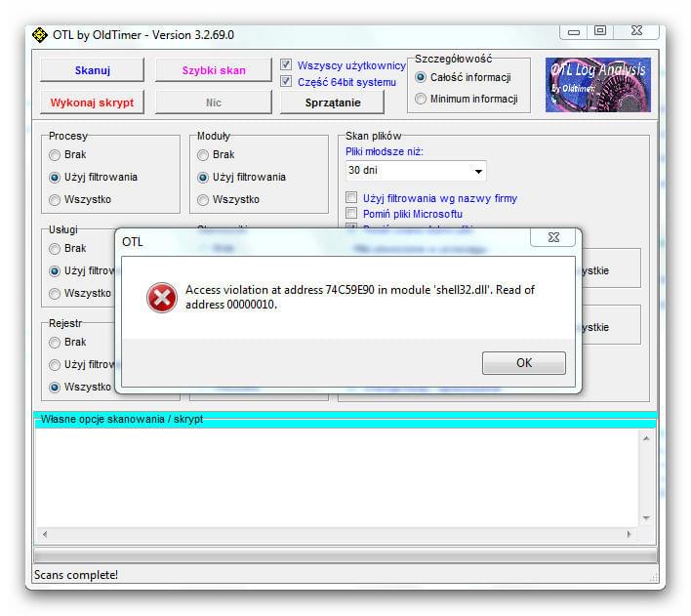Click the script area scroll down arrow
Viewport: 691px width, 616px height.
[646, 517]
